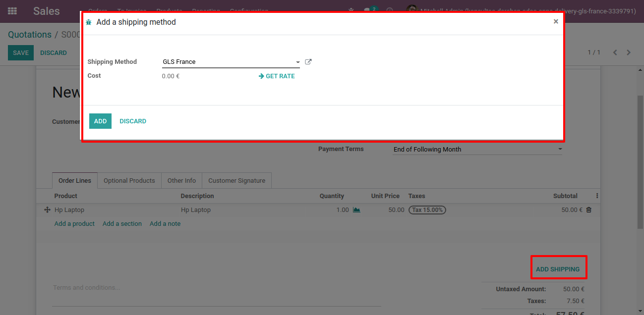
Task: Sort by the Subtotal column header
Action: pos(565,196)
